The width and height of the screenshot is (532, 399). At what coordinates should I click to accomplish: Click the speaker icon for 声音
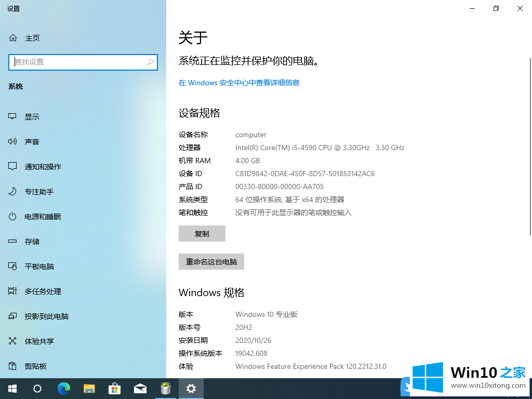point(12,141)
